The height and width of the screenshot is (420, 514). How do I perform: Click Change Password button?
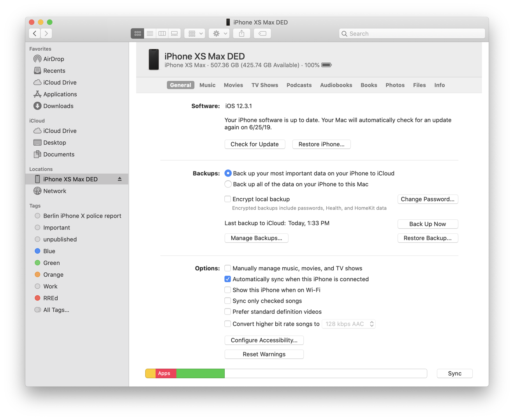pos(428,199)
